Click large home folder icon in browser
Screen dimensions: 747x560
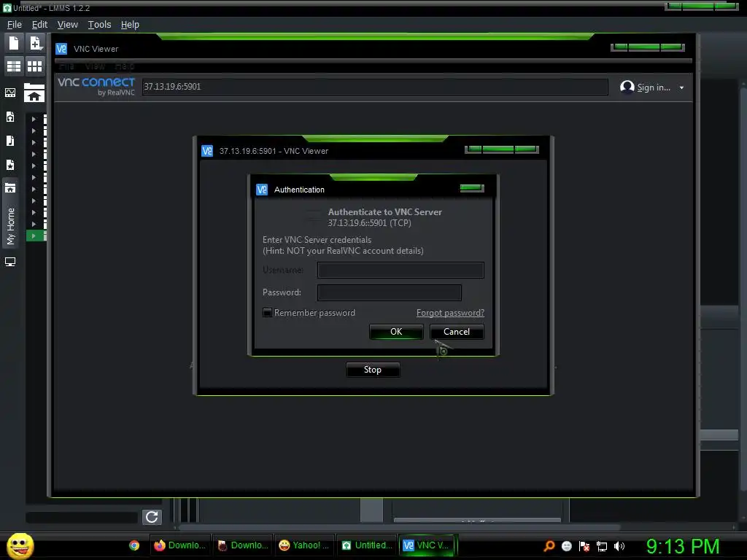34,93
